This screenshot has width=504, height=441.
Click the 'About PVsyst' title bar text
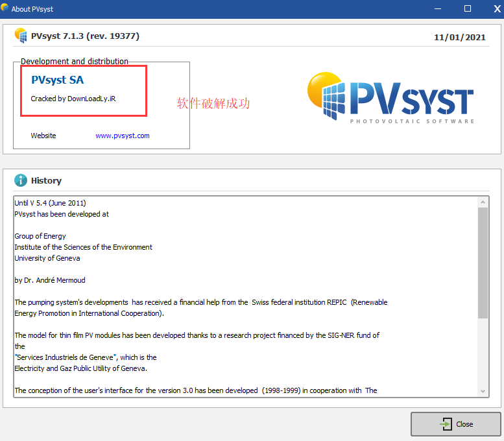tap(32, 9)
